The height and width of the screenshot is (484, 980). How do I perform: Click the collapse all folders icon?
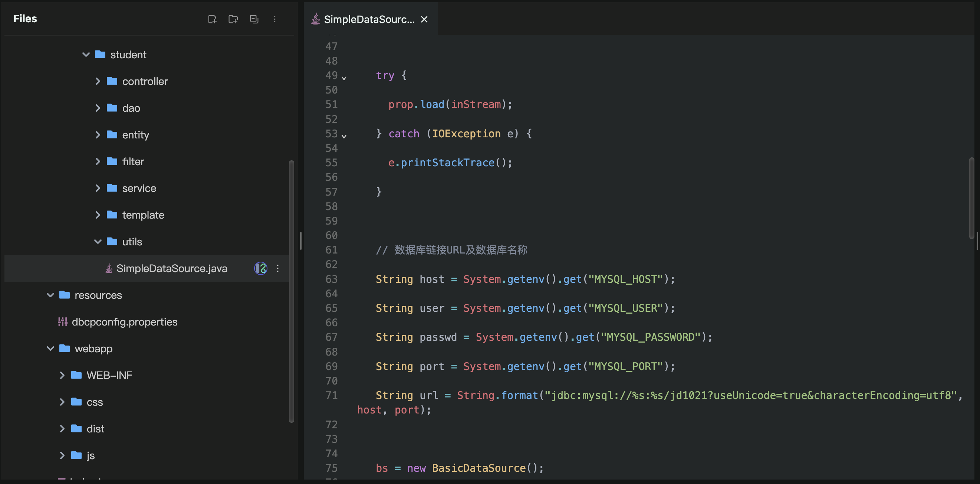point(254,19)
